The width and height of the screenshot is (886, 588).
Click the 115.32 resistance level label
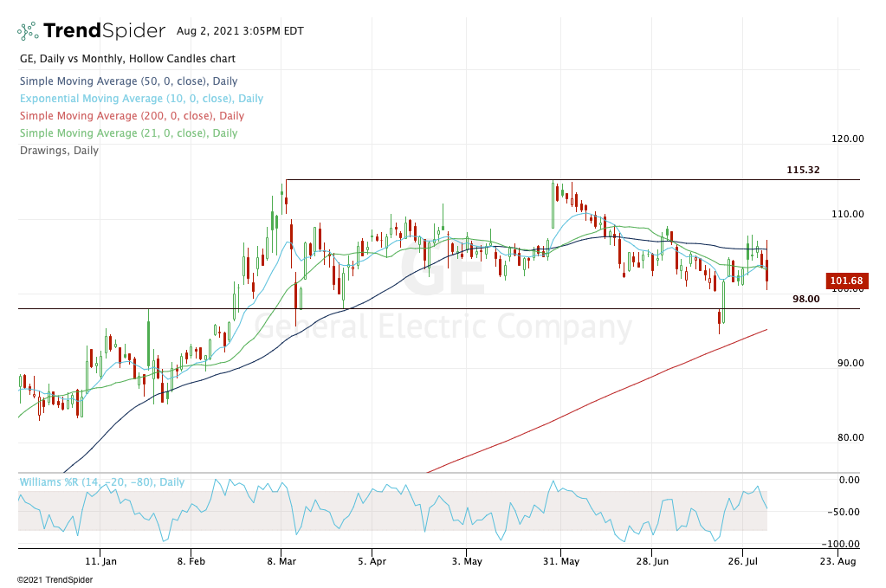click(x=803, y=170)
